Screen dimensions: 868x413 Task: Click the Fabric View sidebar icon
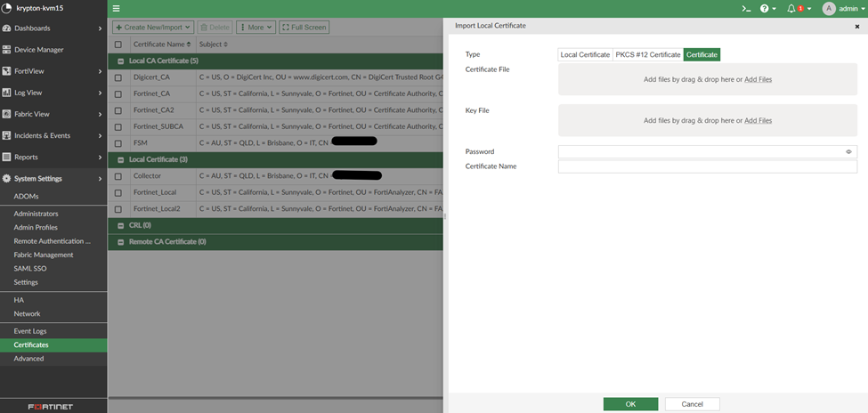click(x=6, y=114)
